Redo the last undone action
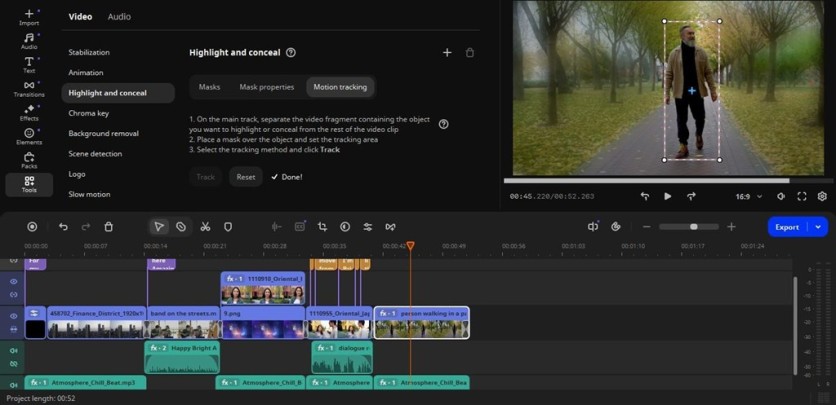 [x=86, y=227]
